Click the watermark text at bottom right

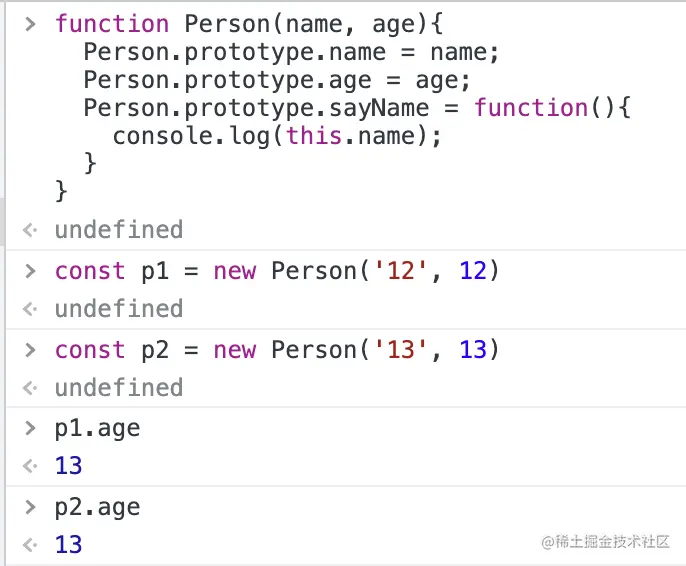point(606,542)
